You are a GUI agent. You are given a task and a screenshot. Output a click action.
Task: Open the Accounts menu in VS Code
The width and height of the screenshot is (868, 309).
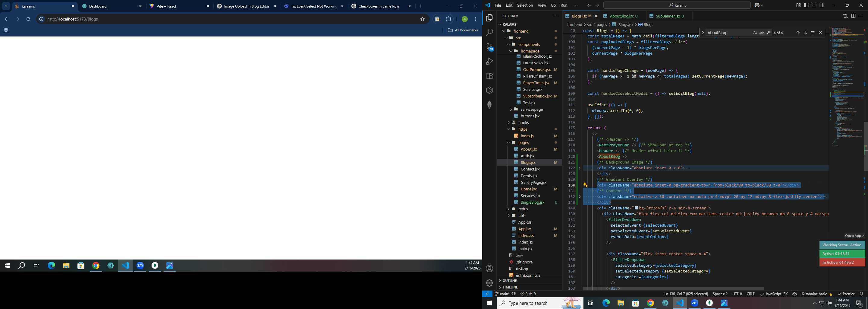coord(489,269)
